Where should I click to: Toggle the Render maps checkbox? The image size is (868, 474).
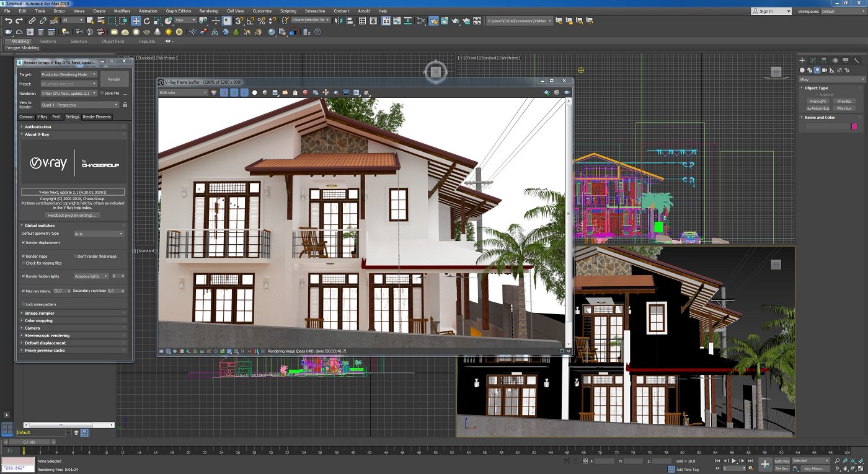coord(23,256)
